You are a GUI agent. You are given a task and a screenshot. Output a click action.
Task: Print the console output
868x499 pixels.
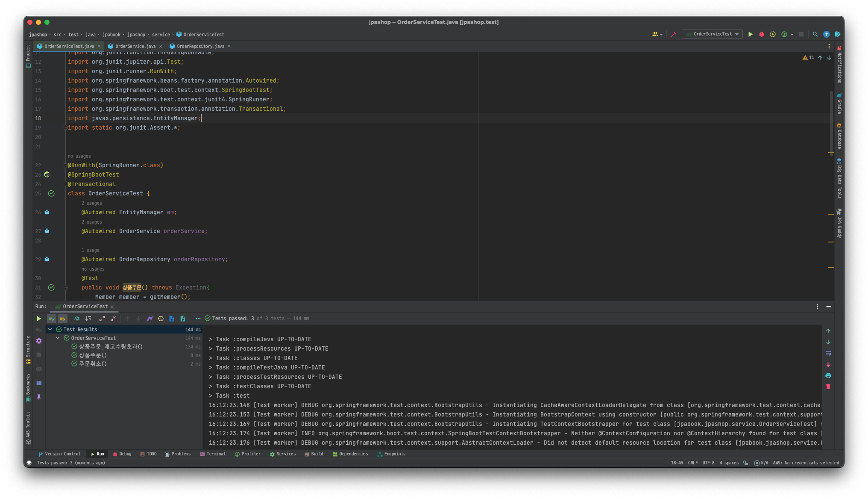tap(828, 375)
